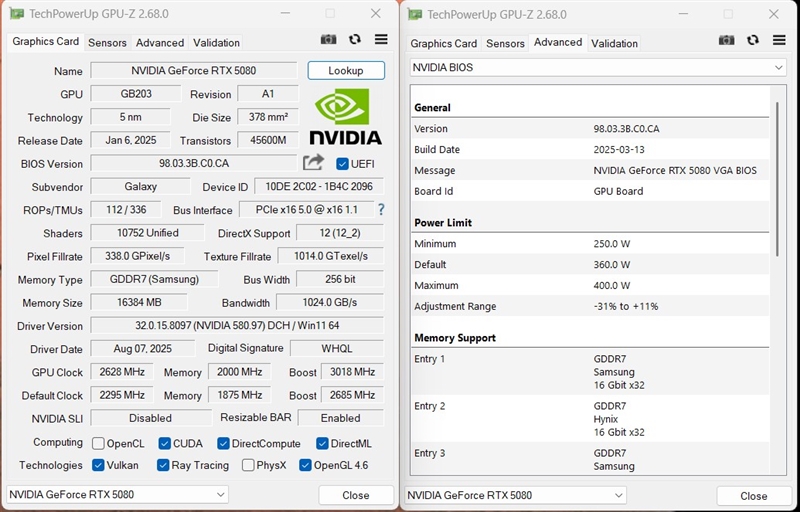Click Transistors field 45600M

point(268,140)
